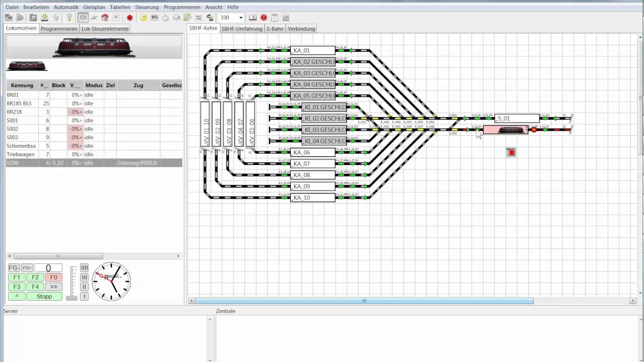Image resolution: width=644 pixels, height=362 pixels.
Task: Select the BR185 BLS locomotive row
Action: click(x=94, y=103)
